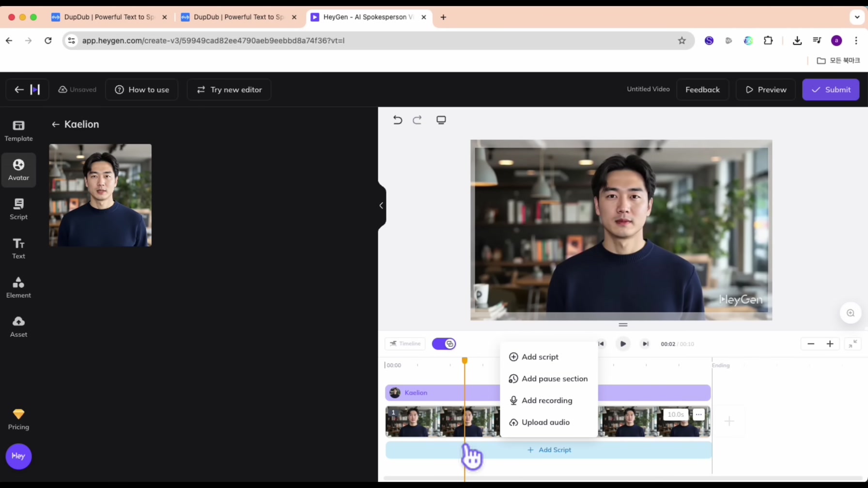Click the orange playhead marker
This screenshot has width=868, height=488.
[x=465, y=361]
